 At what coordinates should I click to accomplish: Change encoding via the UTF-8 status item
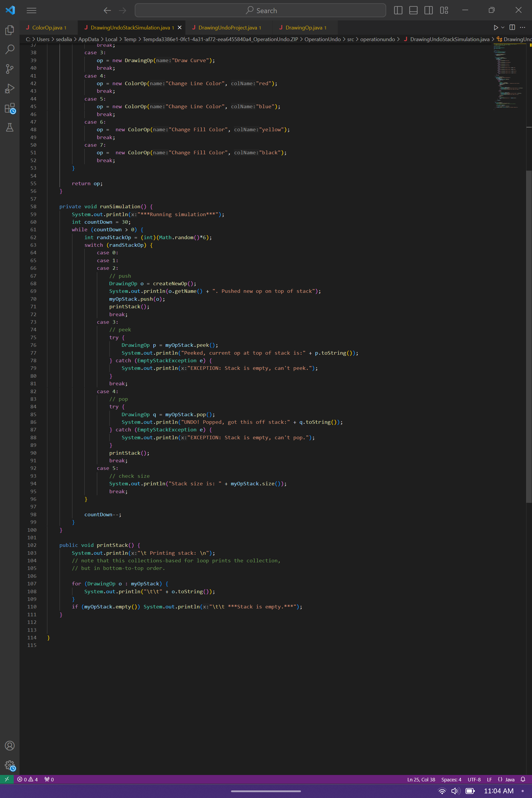click(474, 779)
